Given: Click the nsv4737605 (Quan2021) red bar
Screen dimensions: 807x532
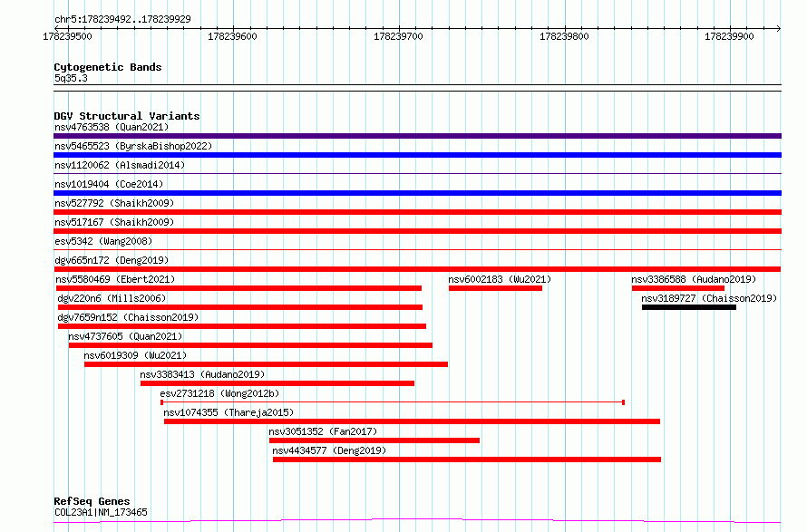Looking at the screenshot, I should point(250,345).
